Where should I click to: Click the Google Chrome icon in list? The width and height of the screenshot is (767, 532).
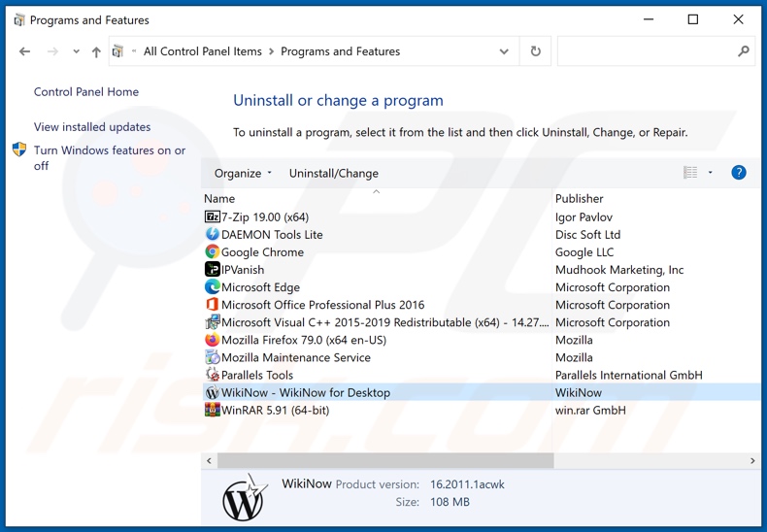coord(213,251)
